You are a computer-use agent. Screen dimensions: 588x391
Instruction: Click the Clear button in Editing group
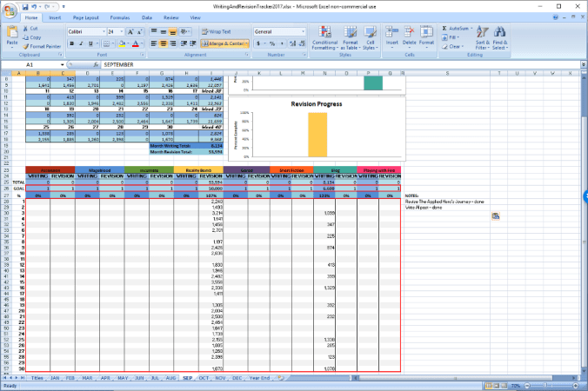click(454, 46)
